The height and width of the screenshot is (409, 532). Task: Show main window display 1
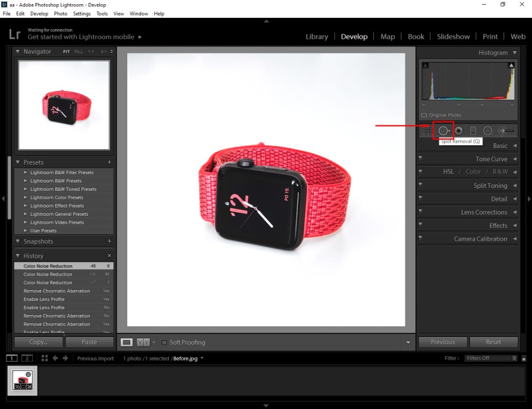click(11, 358)
